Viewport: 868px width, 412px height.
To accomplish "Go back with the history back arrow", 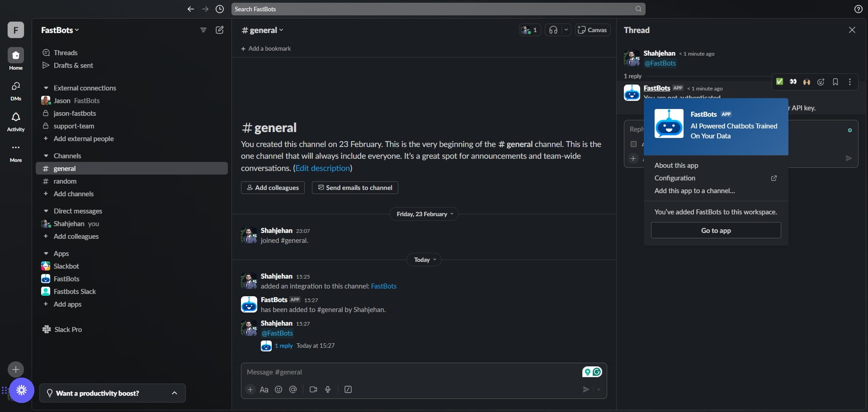I will coord(191,9).
